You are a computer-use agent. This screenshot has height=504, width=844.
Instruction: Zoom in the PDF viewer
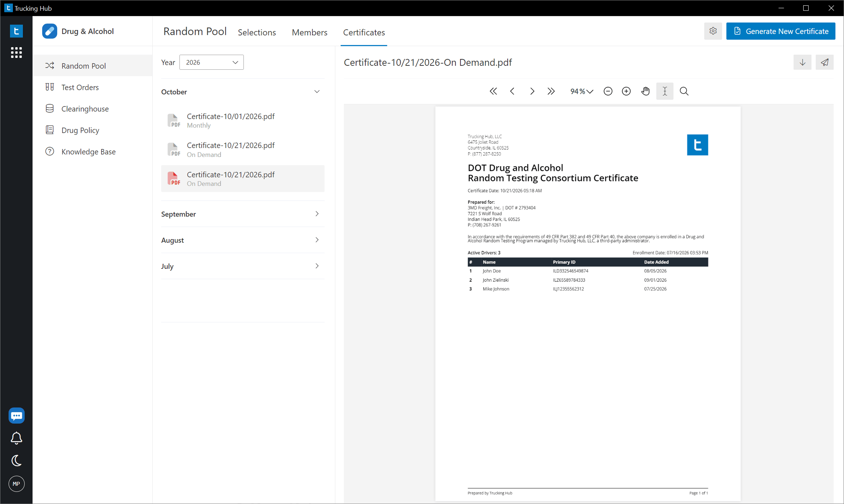(x=626, y=91)
